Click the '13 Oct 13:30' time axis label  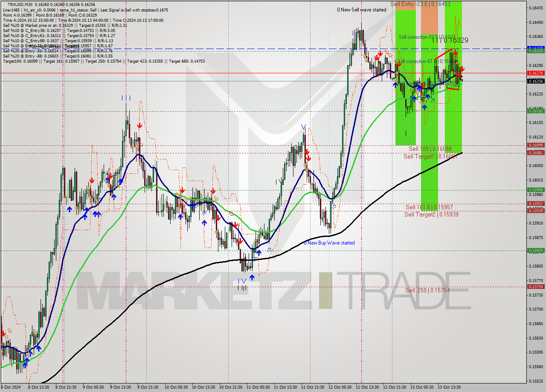click(449, 387)
